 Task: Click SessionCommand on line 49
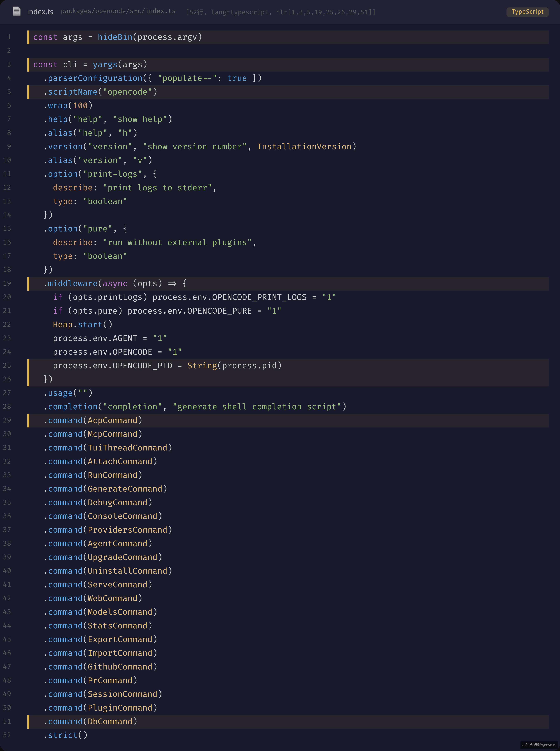coord(122,694)
